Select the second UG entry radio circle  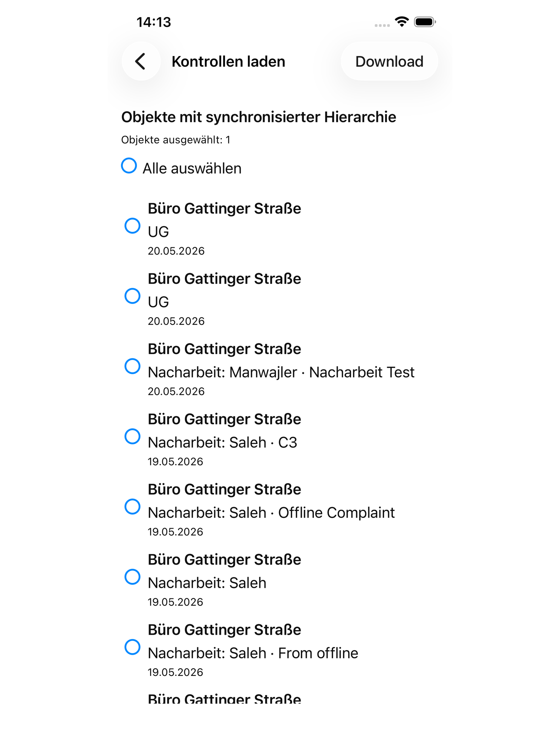132,296
